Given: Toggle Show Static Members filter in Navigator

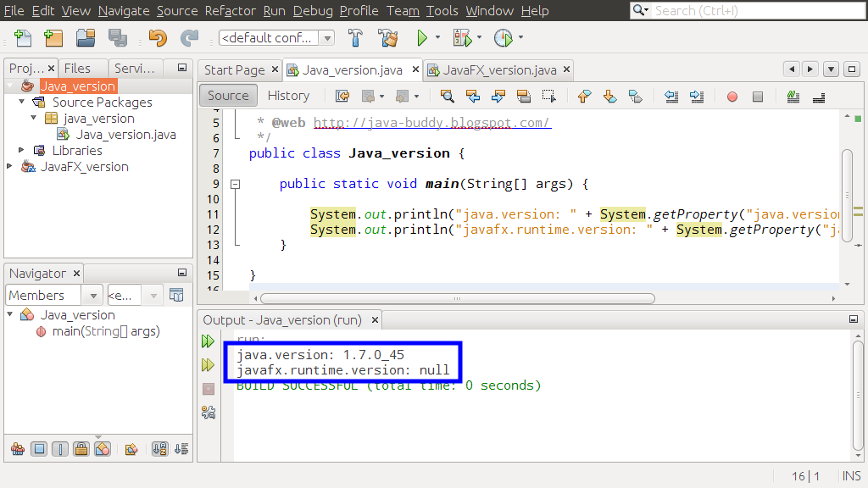Looking at the screenshot, I should (60, 449).
